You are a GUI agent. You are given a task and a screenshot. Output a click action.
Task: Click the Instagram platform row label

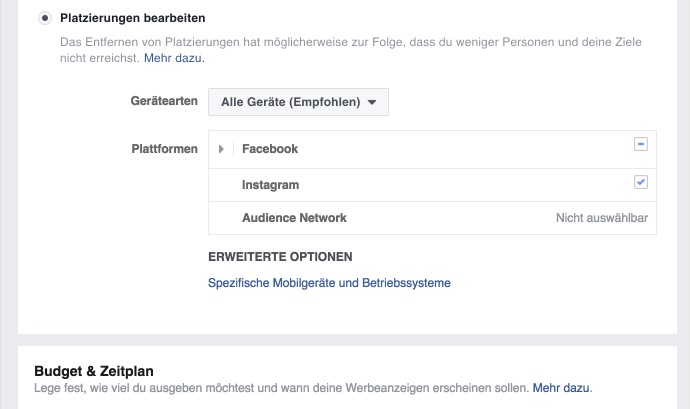(x=270, y=185)
